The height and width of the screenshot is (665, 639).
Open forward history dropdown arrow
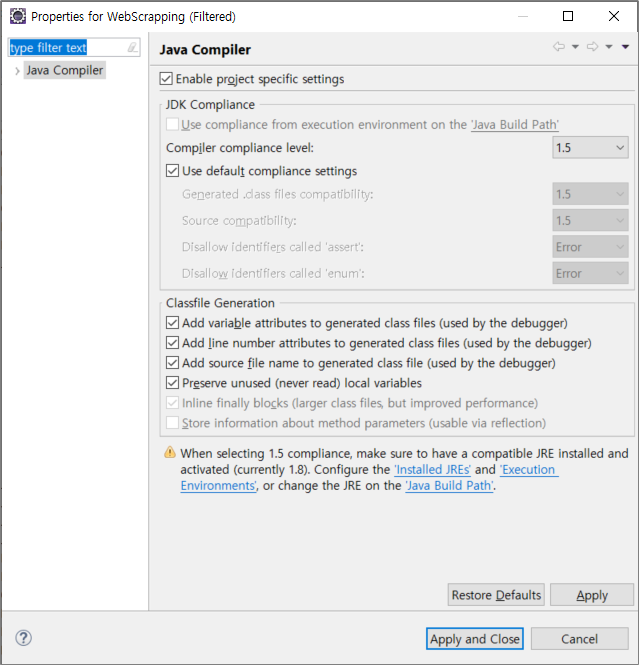[x=609, y=47]
